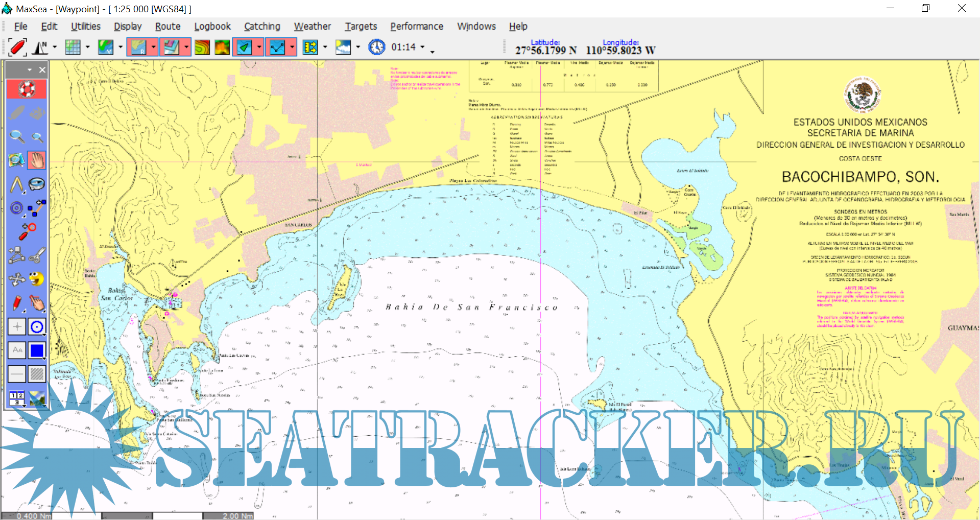Pick the divider distance measuring tool
Image resolution: width=980 pixels, height=520 pixels.
(x=17, y=184)
